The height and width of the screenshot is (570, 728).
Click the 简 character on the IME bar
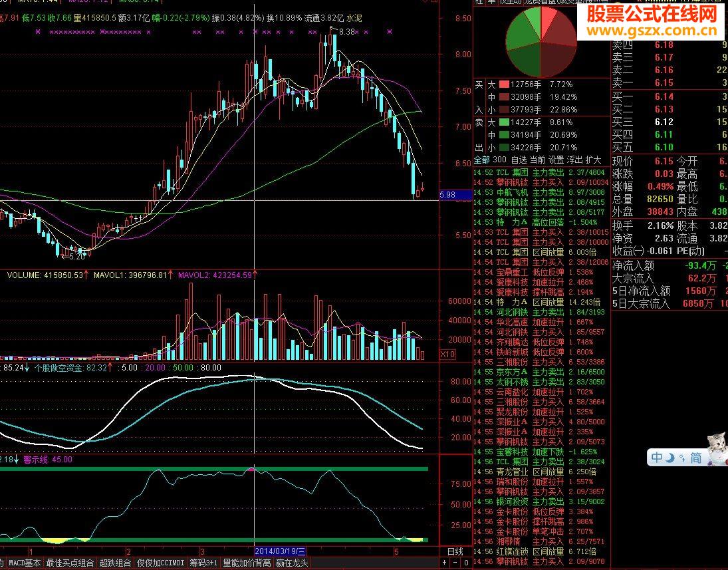click(x=695, y=458)
